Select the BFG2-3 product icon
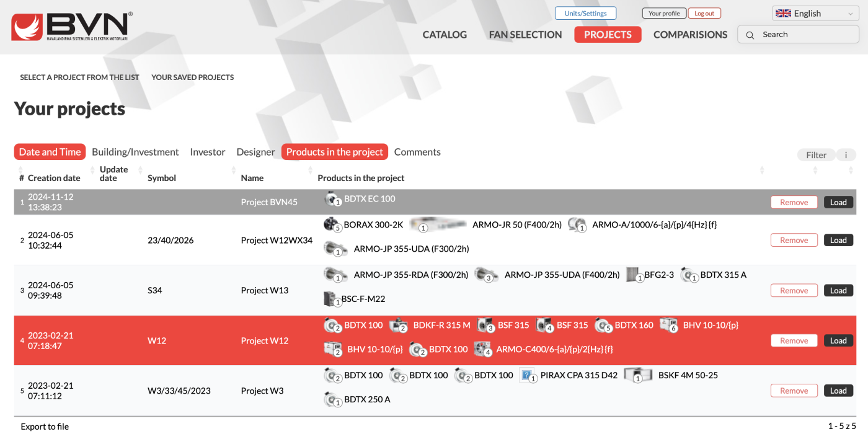Image resolution: width=868 pixels, height=447 pixels. tap(635, 275)
